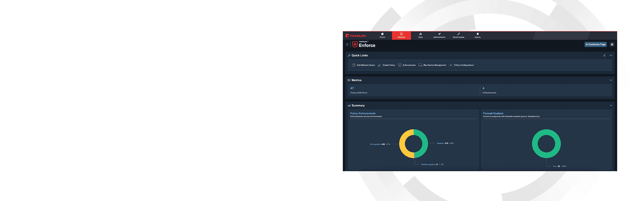
Task: Open the Mac Device Management quick link
Action: [x=432, y=65]
